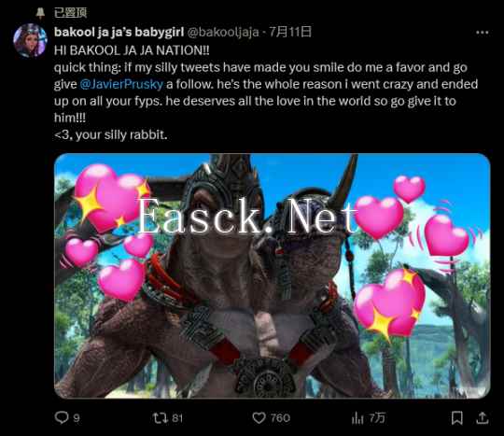Viewport: 504px width, 436px height.
Task: Open the tweet's 7月11日 timestamp
Action: pyautogui.click(x=290, y=32)
